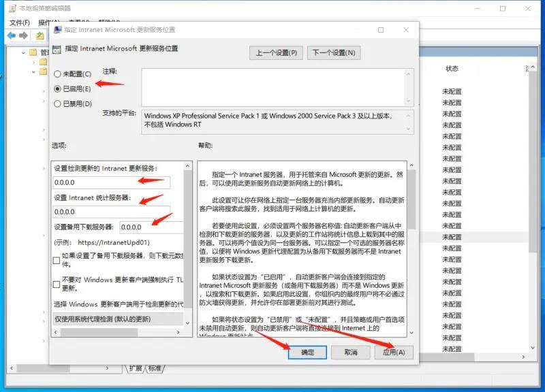The height and width of the screenshot is (392, 545).
Task: Click the policy icon in the dialog title bar
Action: [x=56, y=29]
